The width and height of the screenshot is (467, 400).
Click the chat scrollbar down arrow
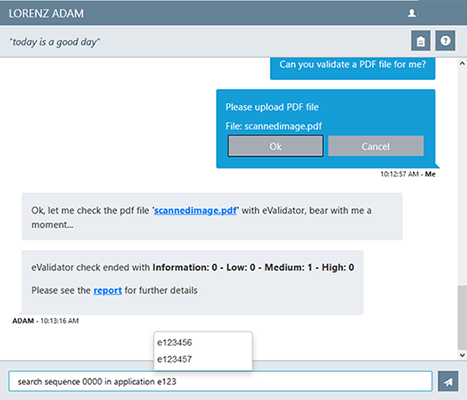pos(462,355)
